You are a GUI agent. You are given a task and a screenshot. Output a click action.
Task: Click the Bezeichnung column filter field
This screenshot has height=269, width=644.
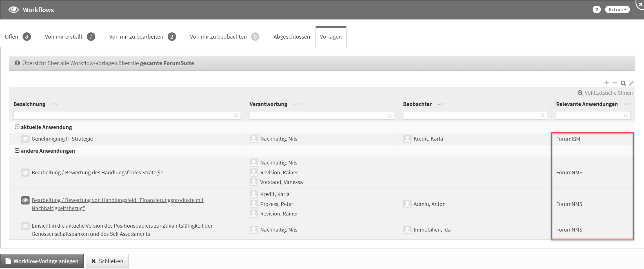pyautogui.click(x=123, y=115)
